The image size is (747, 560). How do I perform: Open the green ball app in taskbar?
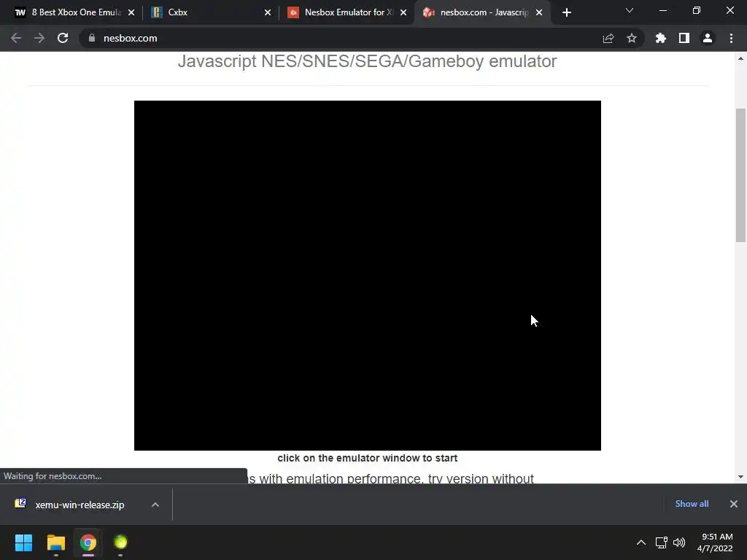[120, 542]
